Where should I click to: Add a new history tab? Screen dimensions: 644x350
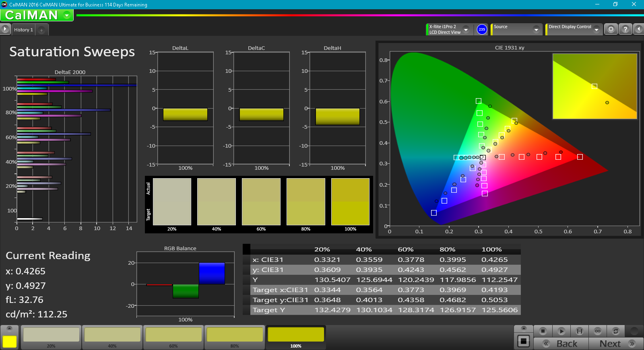(41, 30)
